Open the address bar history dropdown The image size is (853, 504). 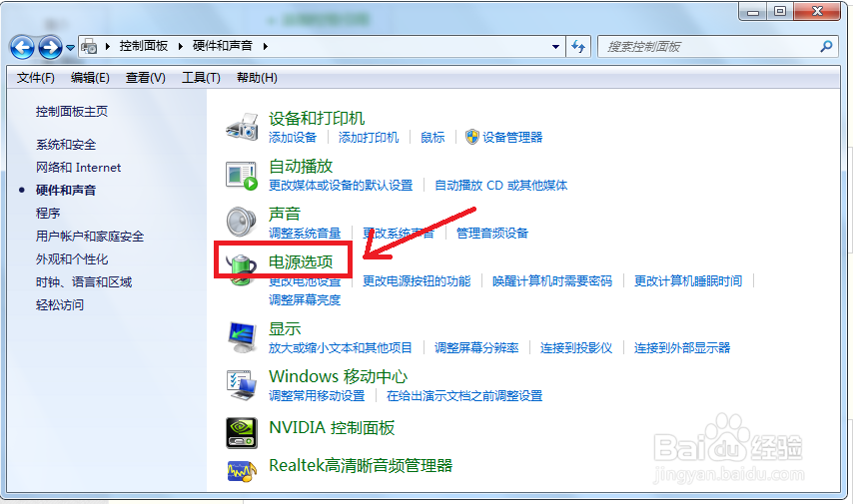coord(555,47)
